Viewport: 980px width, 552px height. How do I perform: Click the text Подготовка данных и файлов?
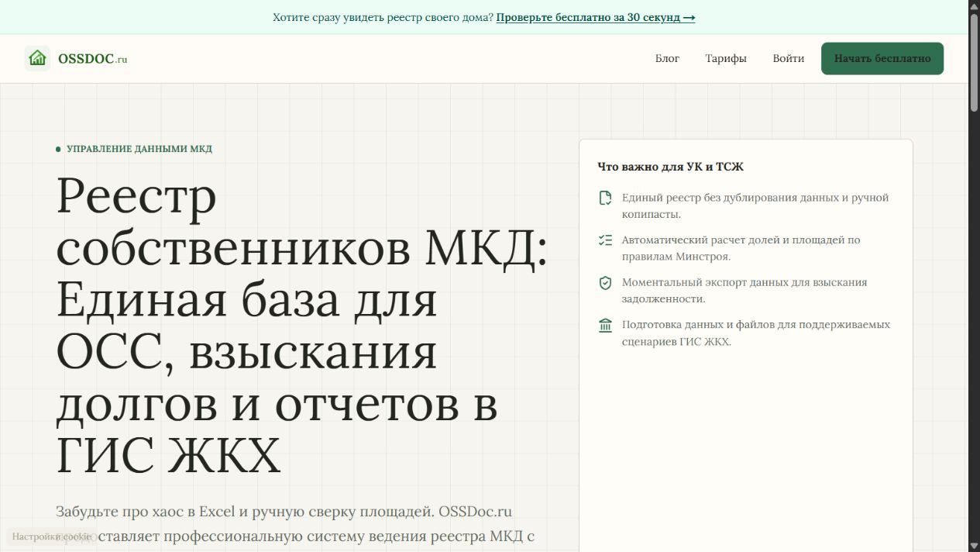coord(756,333)
